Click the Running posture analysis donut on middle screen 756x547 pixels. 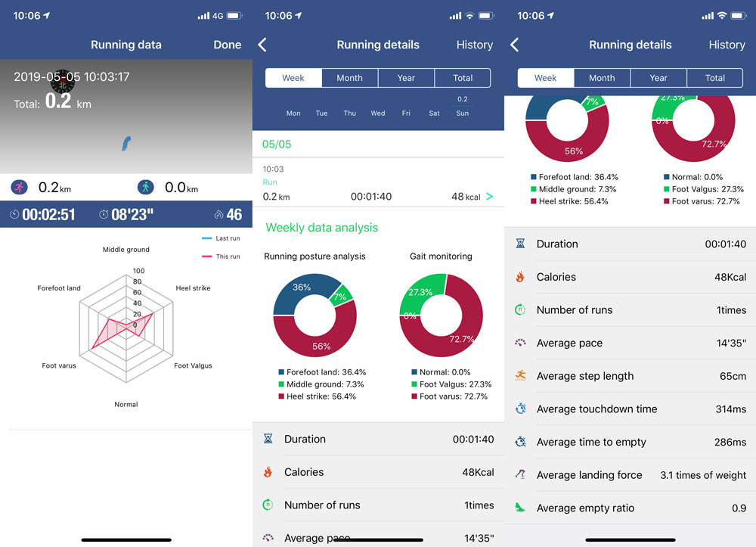pos(314,315)
